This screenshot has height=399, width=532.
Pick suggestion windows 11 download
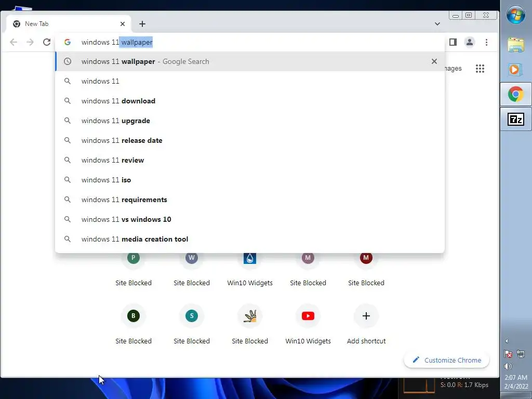[x=250, y=101]
